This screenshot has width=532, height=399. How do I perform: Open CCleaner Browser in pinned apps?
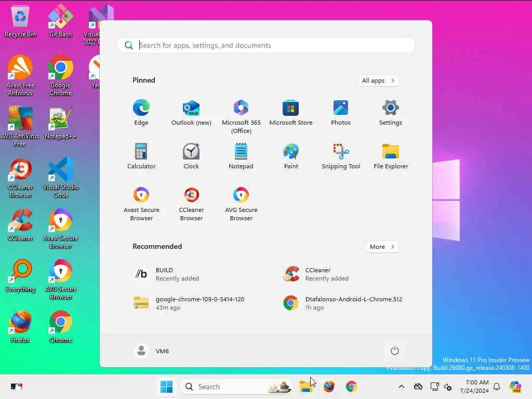tap(191, 204)
